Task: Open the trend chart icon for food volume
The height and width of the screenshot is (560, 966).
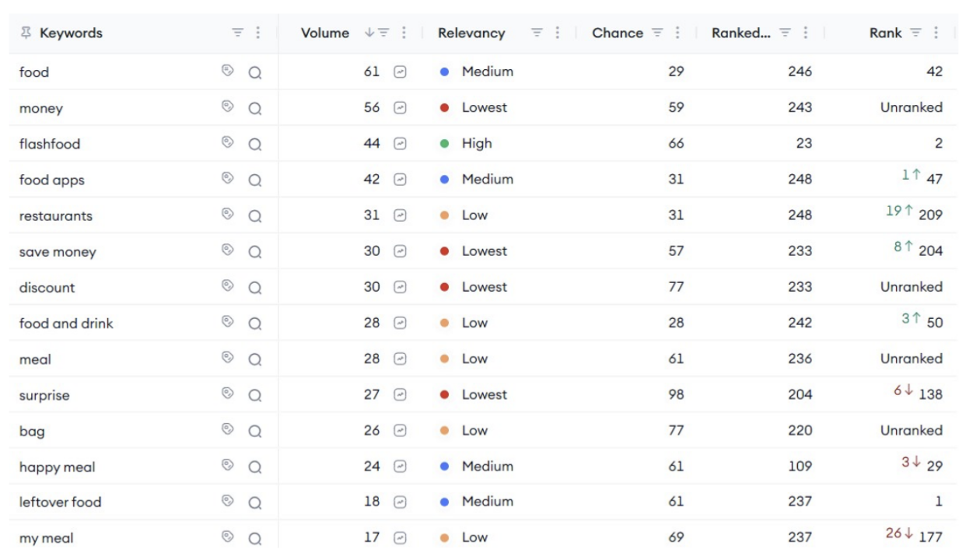Action: tap(400, 72)
